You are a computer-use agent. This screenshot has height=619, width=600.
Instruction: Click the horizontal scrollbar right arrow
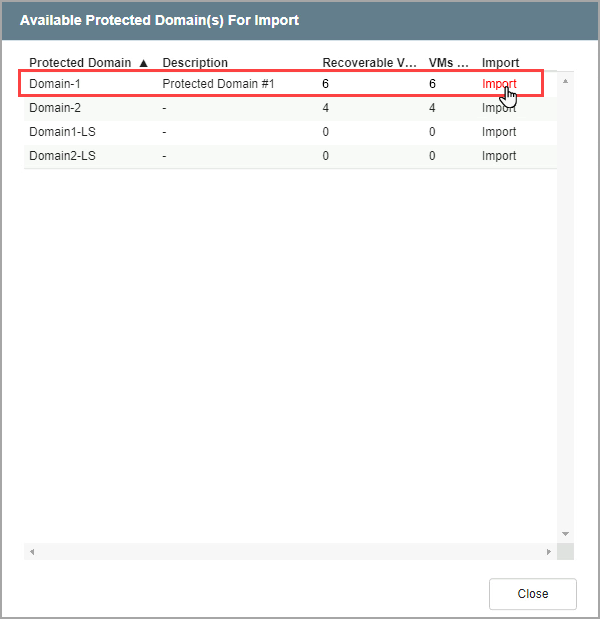click(547, 552)
